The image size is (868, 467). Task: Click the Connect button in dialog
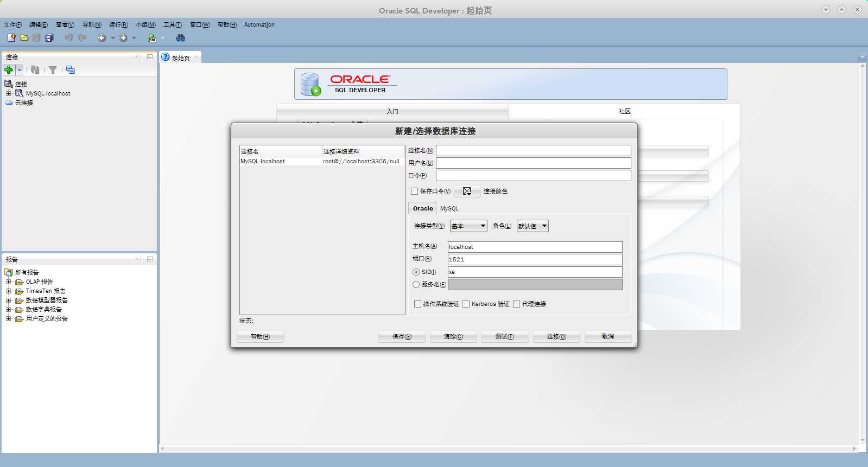point(556,337)
